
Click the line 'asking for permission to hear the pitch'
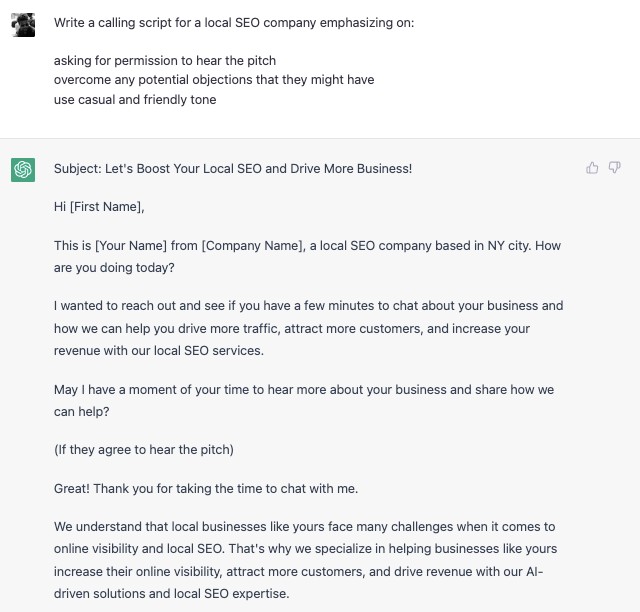[x=165, y=60]
